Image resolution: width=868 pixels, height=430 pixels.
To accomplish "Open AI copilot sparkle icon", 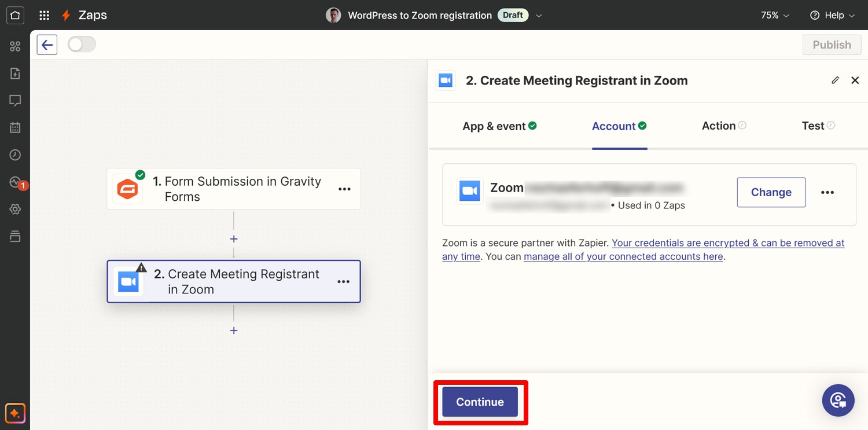I will pyautogui.click(x=15, y=413).
